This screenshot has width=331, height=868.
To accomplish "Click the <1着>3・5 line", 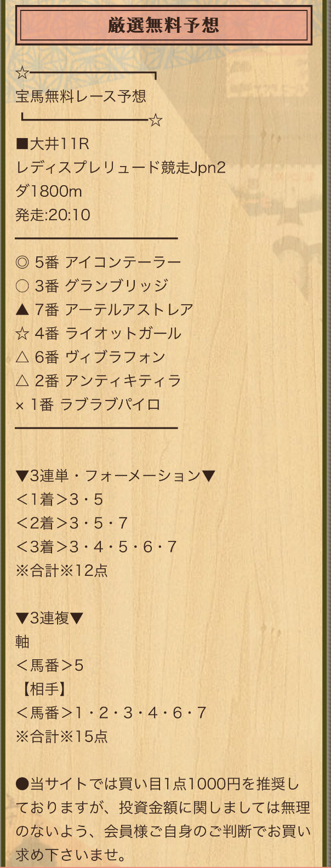I will tap(60, 500).
